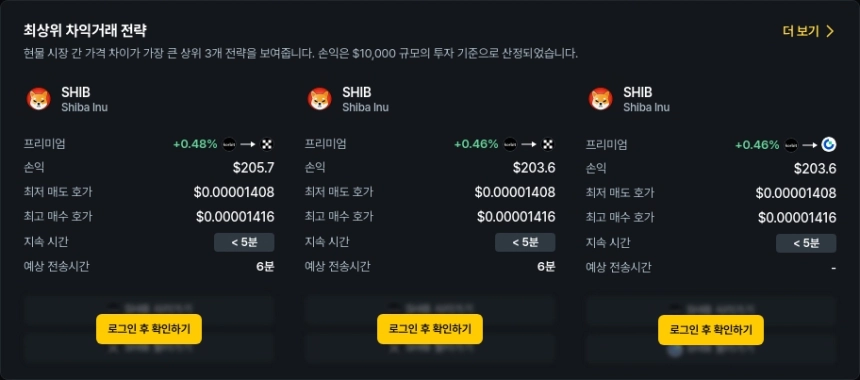Click the < 5분 duration badge in third card
The image size is (860, 380).
(x=806, y=242)
